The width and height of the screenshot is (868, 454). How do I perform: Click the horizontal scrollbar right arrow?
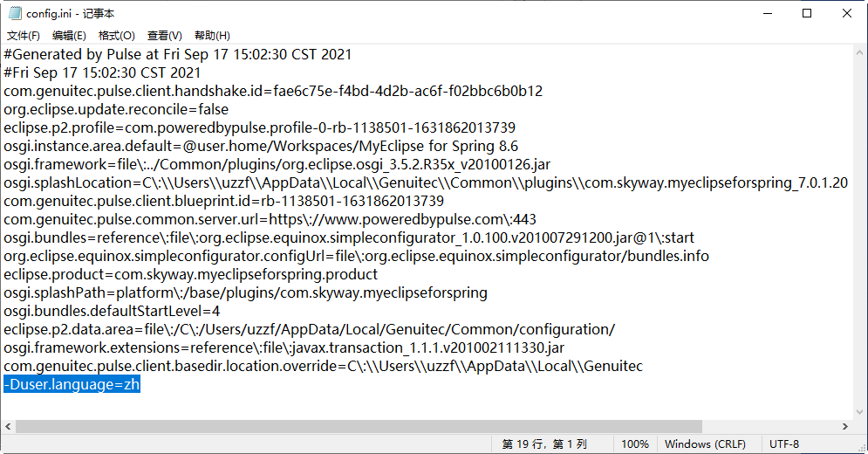coord(845,426)
